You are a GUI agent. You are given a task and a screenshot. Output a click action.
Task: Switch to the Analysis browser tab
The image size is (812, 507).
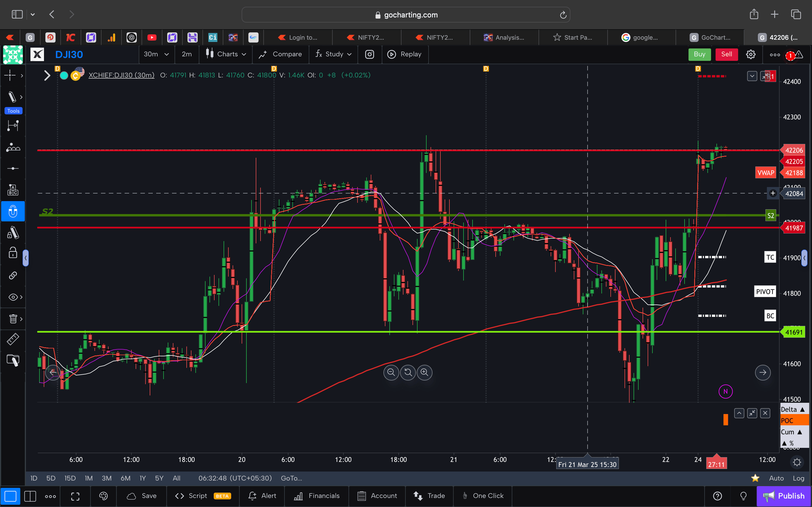[x=505, y=37]
